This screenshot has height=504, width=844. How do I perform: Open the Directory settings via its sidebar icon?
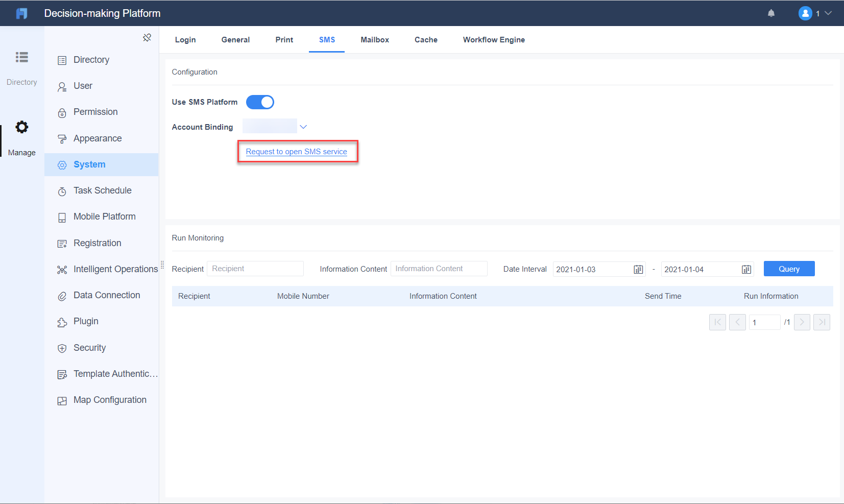point(62,60)
